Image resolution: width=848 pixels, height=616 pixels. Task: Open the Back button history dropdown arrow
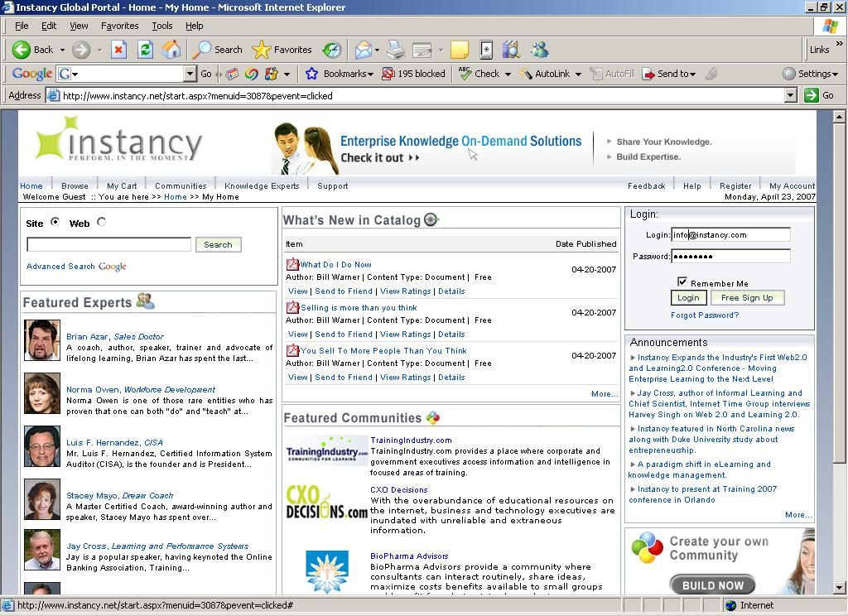pyautogui.click(x=62, y=50)
